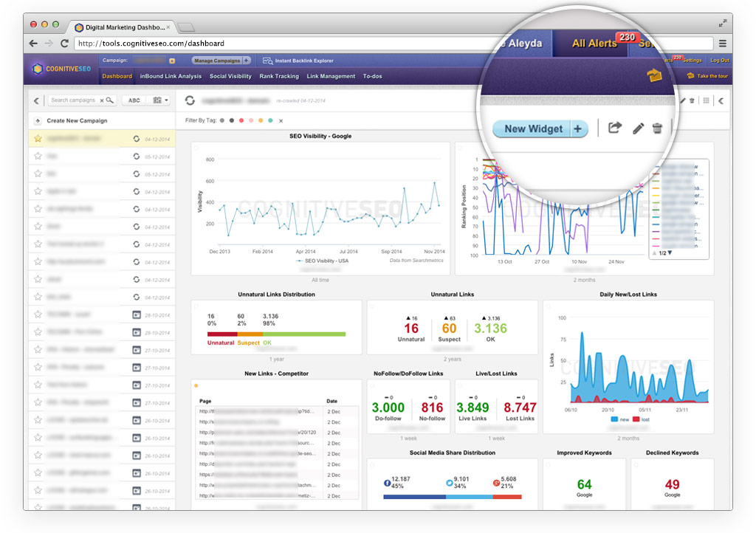Collapse the right panel with the chevron icon
This screenshot has height=533, width=756.
[x=721, y=100]
